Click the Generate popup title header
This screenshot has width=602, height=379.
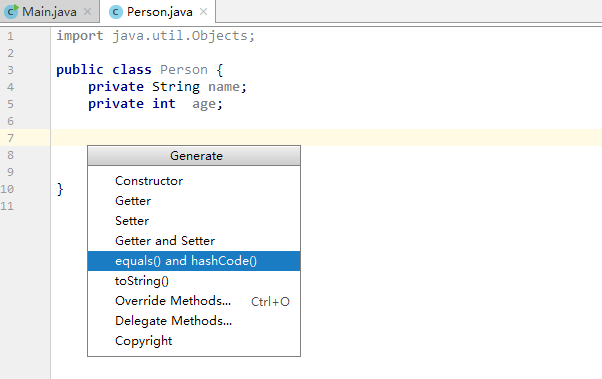[194, 156]
